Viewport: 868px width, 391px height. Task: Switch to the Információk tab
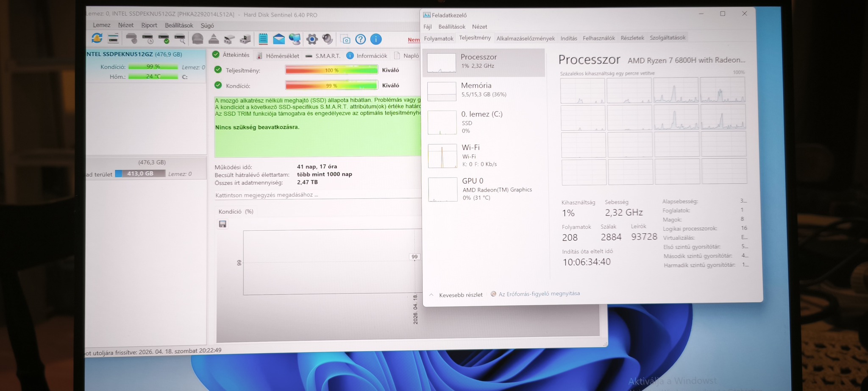[367, 56]
